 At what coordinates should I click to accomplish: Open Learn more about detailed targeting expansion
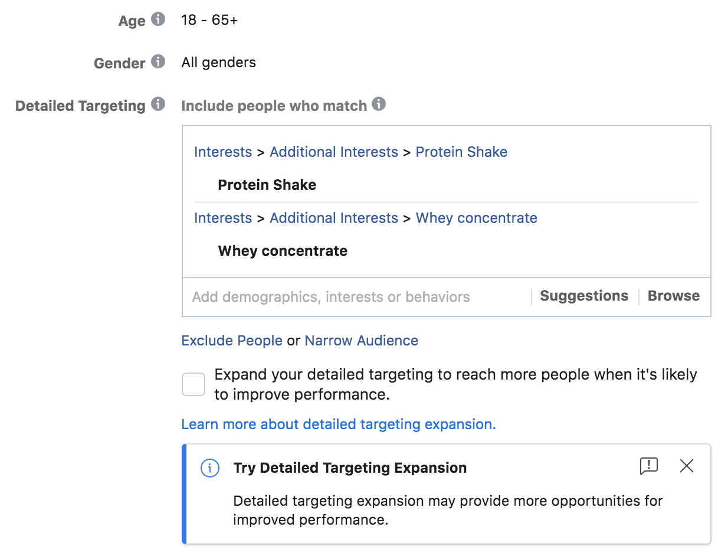[339, 424]
